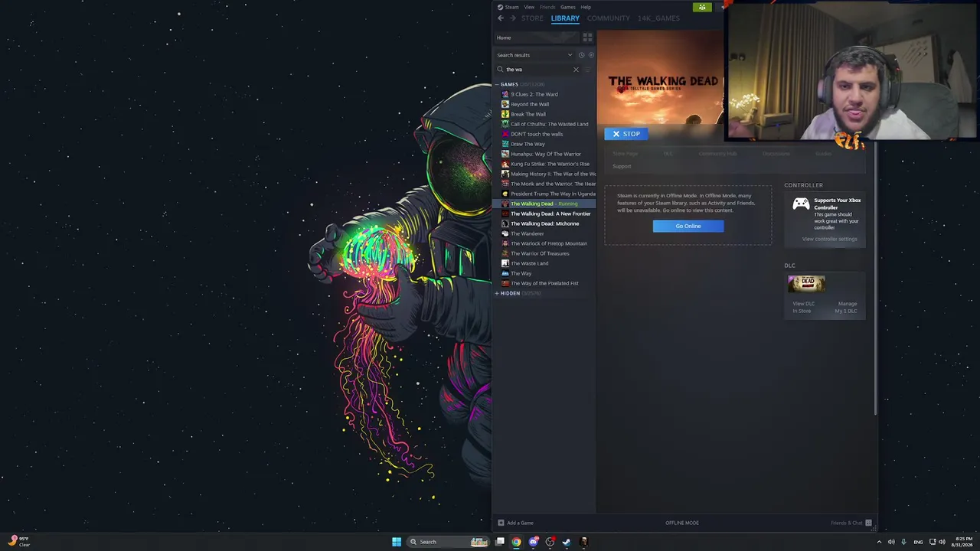This screenshot has height=551, width=980.
Task: Click microphone icon in system tray
Action: coord(903,542)
